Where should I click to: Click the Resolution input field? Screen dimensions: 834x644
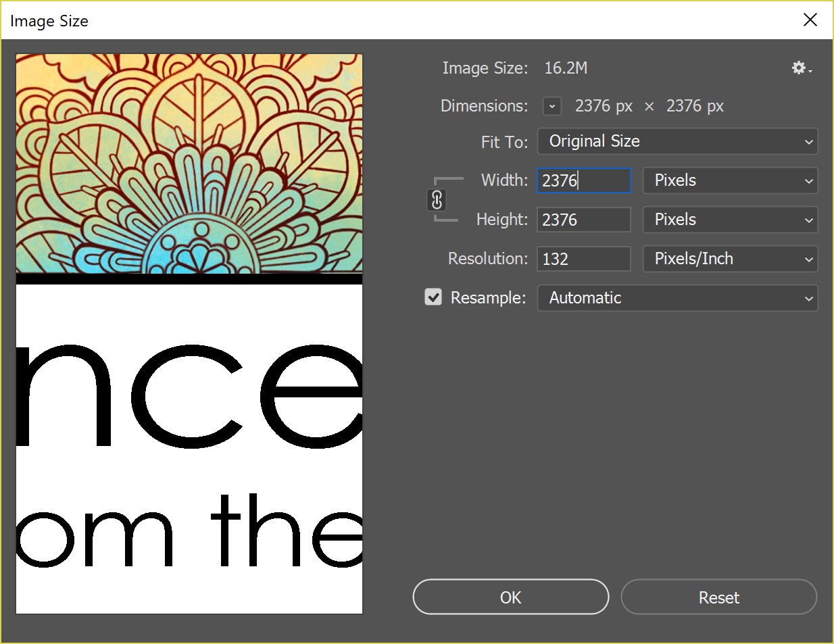(583, 259)
